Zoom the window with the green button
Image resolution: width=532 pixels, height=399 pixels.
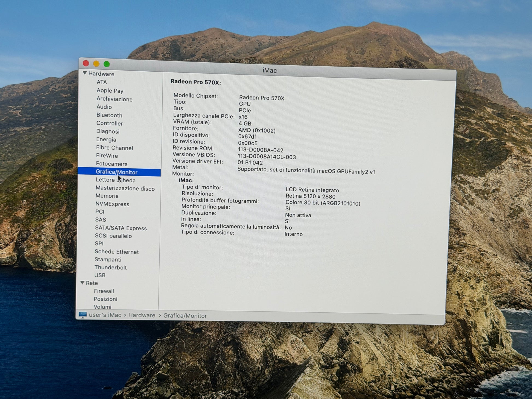coord(107,64)
